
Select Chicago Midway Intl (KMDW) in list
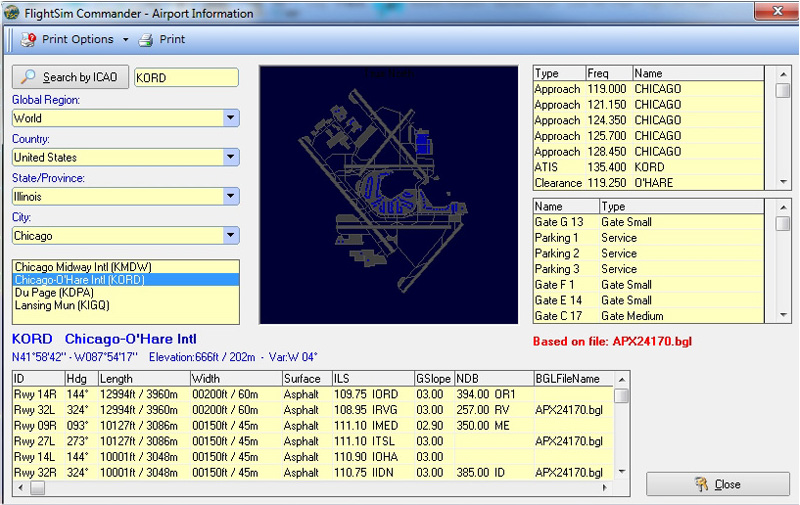click(126, 267)
